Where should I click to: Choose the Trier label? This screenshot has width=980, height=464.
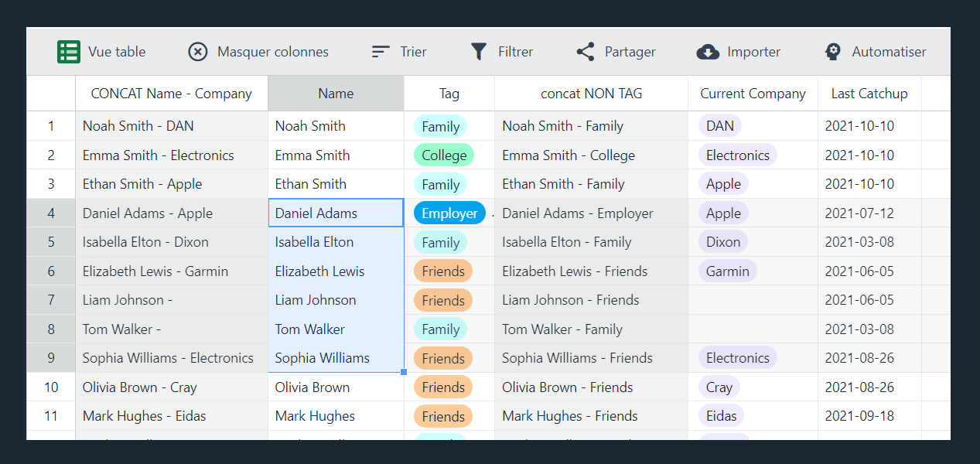click(x=414, y=52)
